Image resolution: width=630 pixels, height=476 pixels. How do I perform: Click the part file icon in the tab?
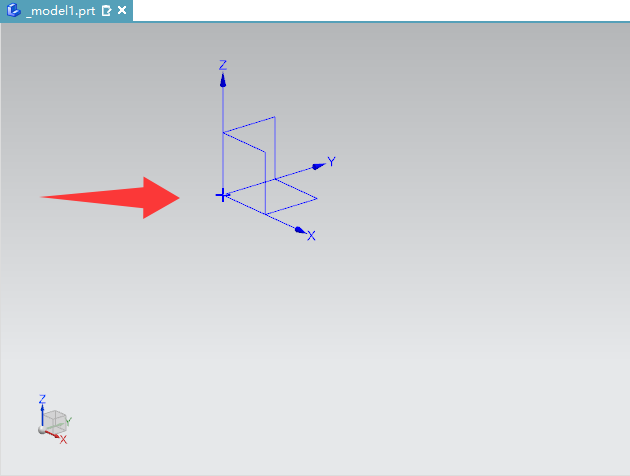click(14, 10)
